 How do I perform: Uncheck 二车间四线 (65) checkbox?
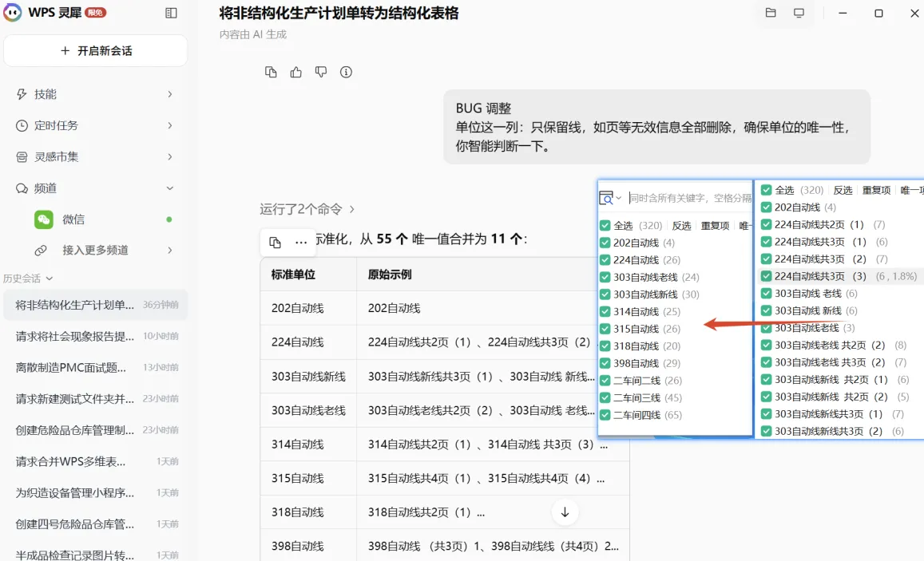click(605, 415)
